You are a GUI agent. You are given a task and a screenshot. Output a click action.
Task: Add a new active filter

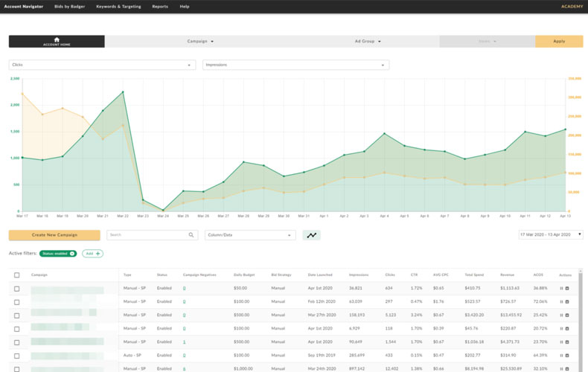point(92,254)
